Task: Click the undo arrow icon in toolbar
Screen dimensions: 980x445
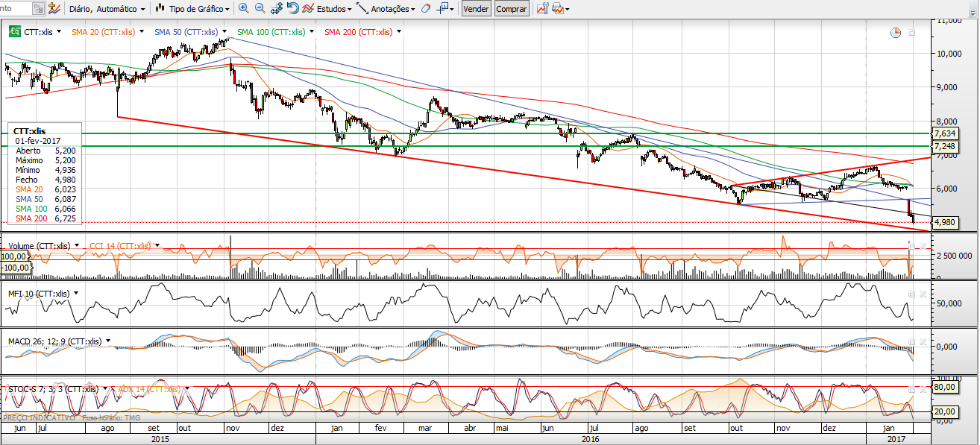Action: pyautogui.click(x=292, y=9)
